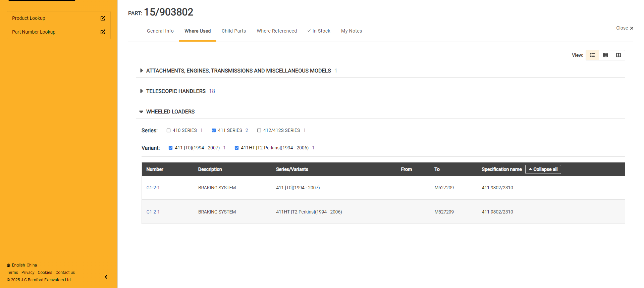Click the globe language icon
Viewport: 644px width, 288px height.
(x=8, y=265)
